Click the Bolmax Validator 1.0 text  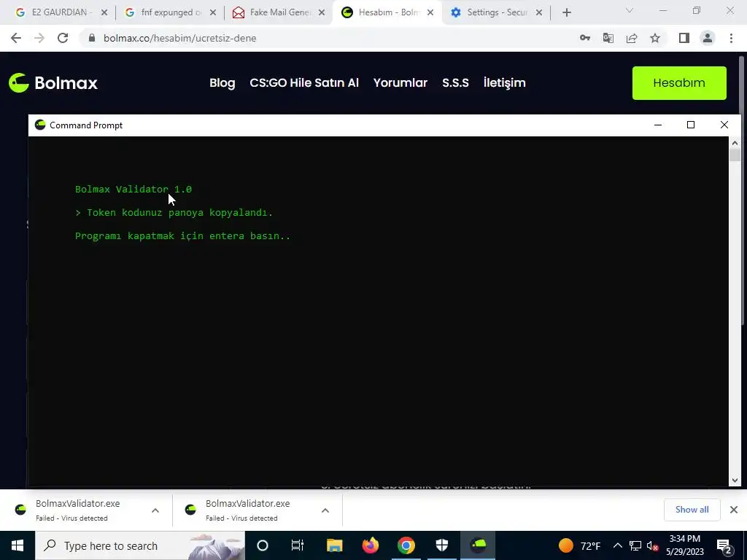(x=133, y=189)
